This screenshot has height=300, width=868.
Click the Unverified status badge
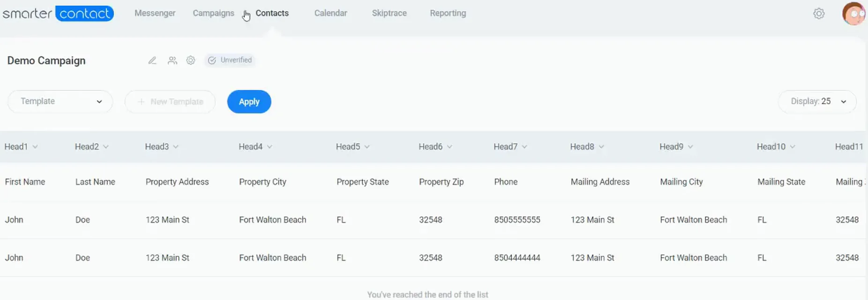pos(230,60)
